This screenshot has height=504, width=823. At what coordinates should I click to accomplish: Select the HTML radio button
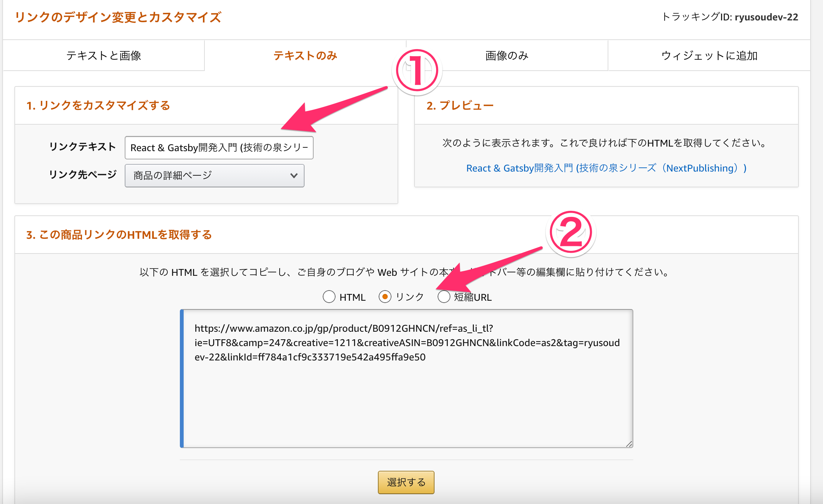(x=329, y=297)
